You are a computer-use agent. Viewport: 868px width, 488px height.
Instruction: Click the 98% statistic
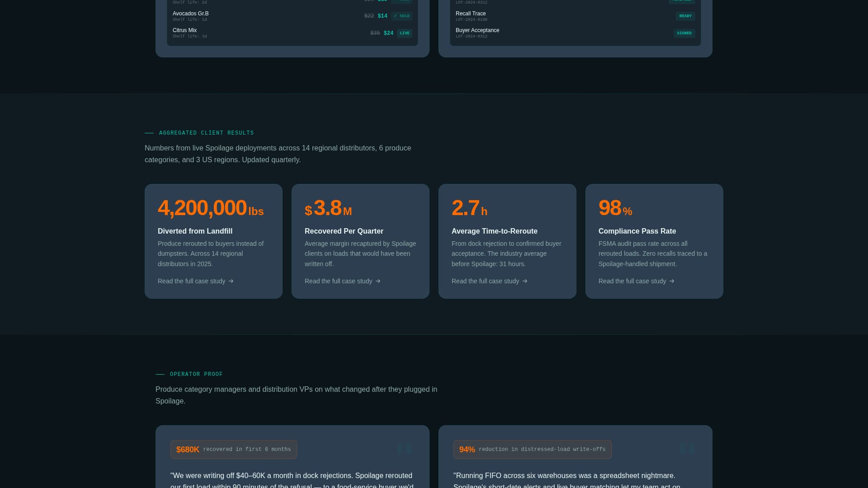pos(615,208)
